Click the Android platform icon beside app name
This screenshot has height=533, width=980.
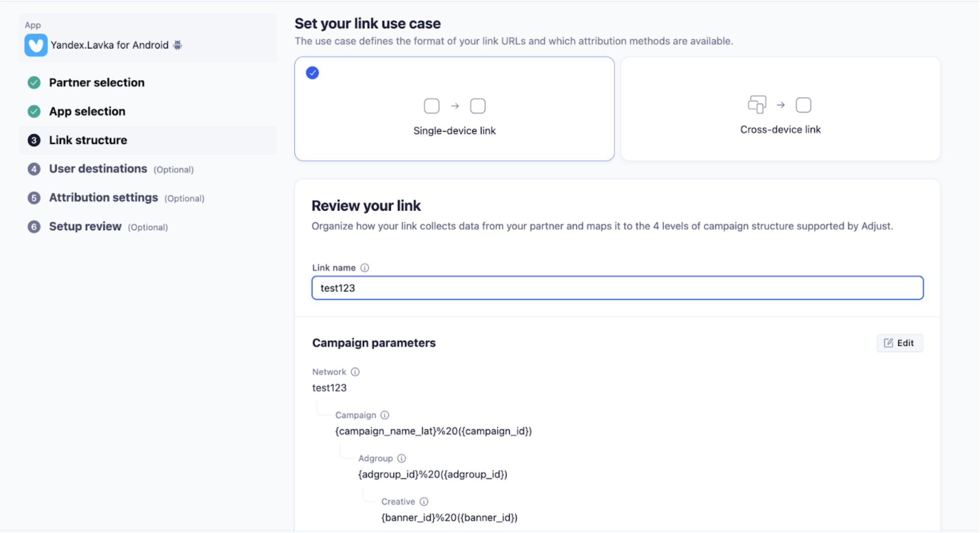coord(177,45)
